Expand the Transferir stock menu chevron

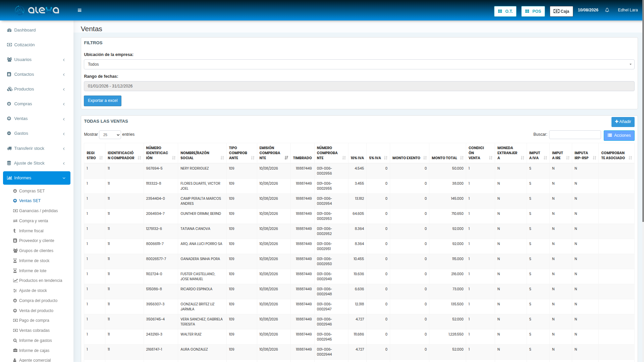pos(64,149)
